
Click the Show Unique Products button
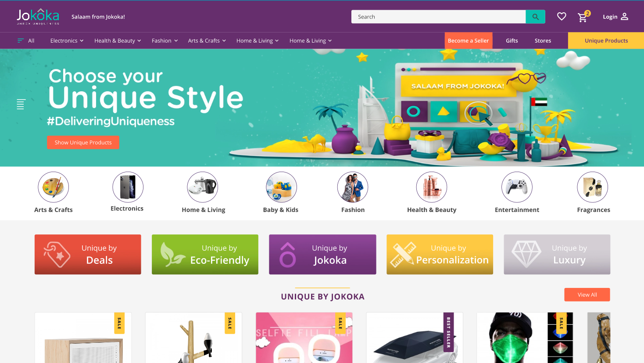[x=83, y=142]
